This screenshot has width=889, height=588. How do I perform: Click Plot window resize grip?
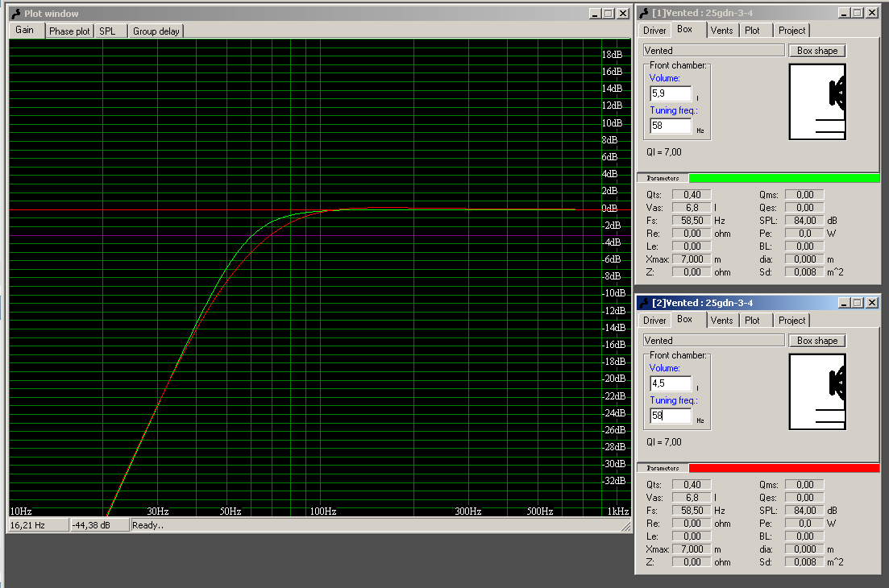(x=626, y=527)
